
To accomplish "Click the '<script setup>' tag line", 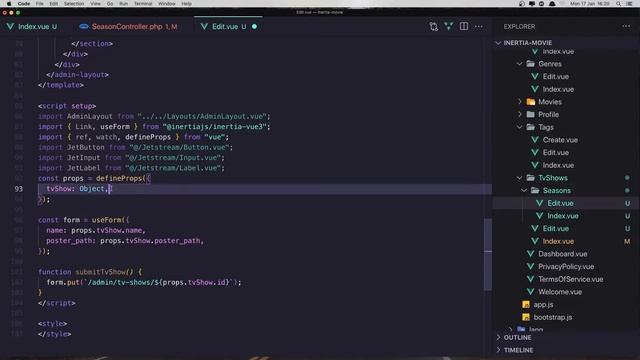I will (x=67, y=106).
